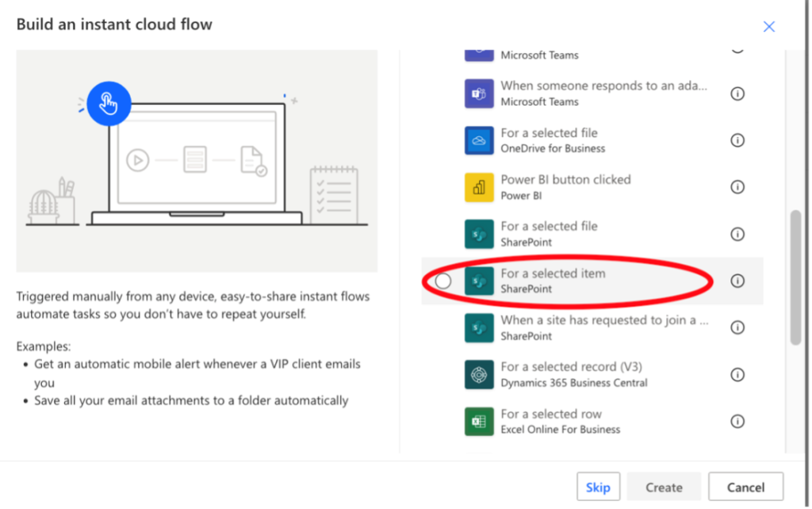The width and height of the screenshot is (812, 509).
Task: Click the info icon beside 'For a selected item'
Action: 737,281
